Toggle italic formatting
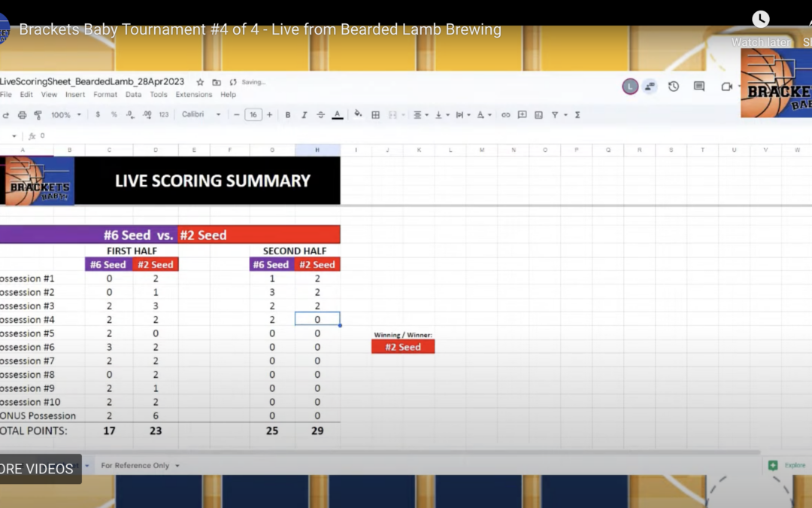This screenshot has height=508, width=812. pyautogui.click(x=304, y=115)
